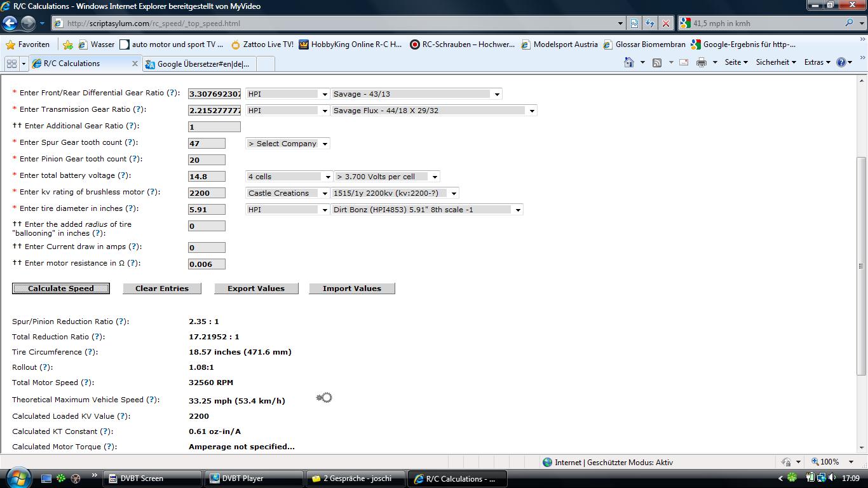Click the Refresh page icon
This screenshot has height=488, width=868.
pyautogui.click(x=649, y=24)
